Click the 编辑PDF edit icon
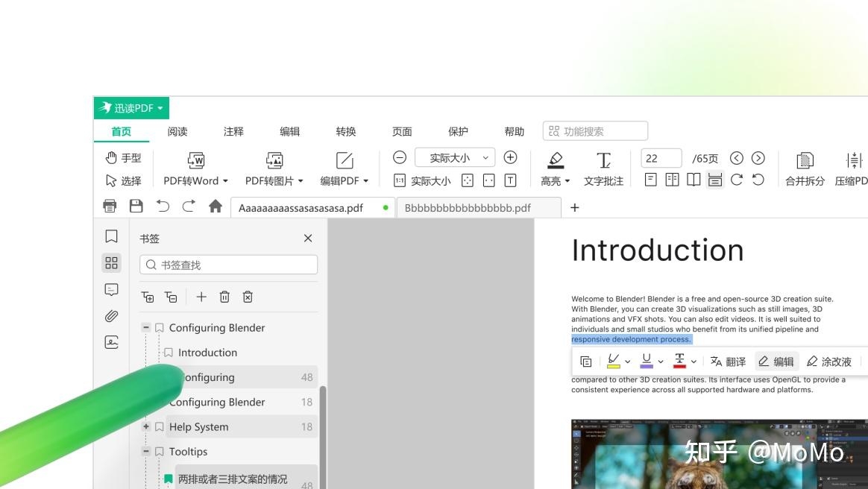 tap(345, 160)
